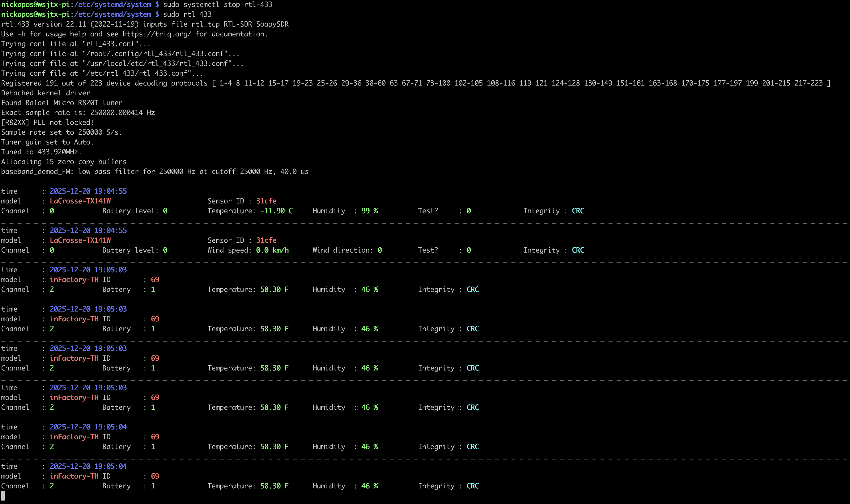Click the '-11.90 C' temperature value
This screenshot has width=850, height=504.
(276, 211)
